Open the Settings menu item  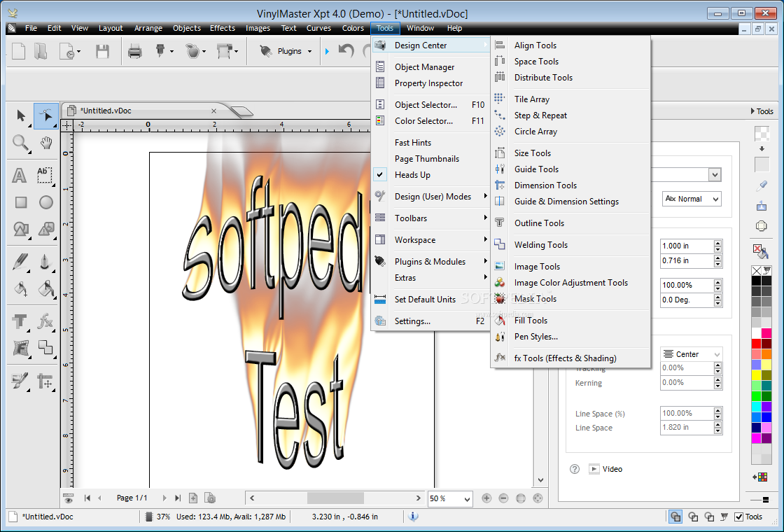coord(430,321)
